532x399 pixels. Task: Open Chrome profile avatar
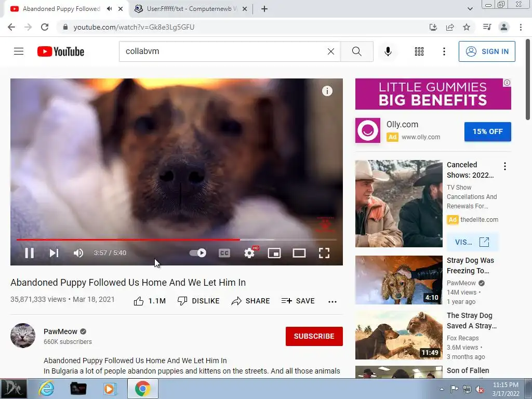pyautogui.click(x=504, y=27)
